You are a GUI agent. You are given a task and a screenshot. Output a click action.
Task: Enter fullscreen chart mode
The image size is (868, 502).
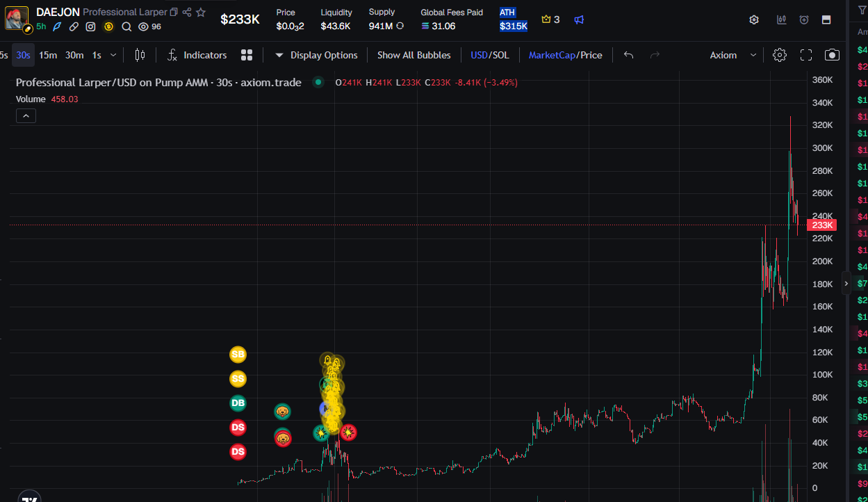point(806,55)
